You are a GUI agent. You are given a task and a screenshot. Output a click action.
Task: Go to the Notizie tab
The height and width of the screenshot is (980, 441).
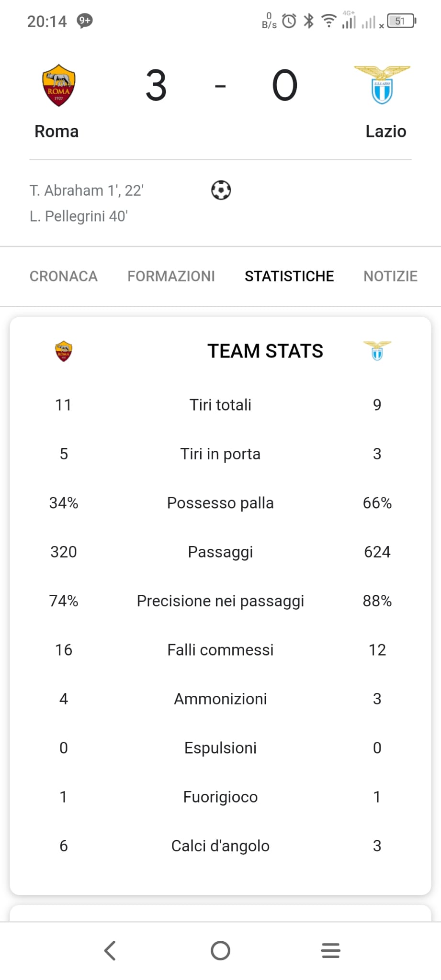[x=390, y=276]
